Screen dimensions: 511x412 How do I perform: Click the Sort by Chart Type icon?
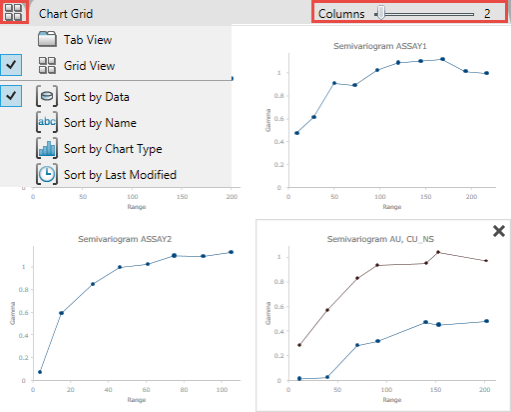[47, 148]
